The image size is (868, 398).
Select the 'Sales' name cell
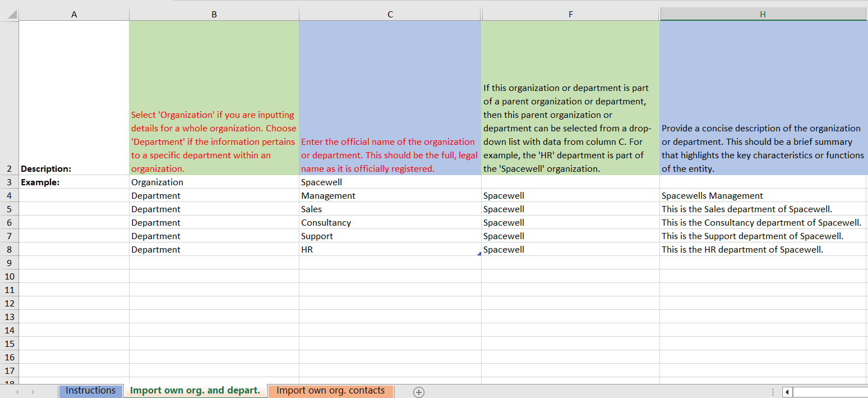(390, 209)
